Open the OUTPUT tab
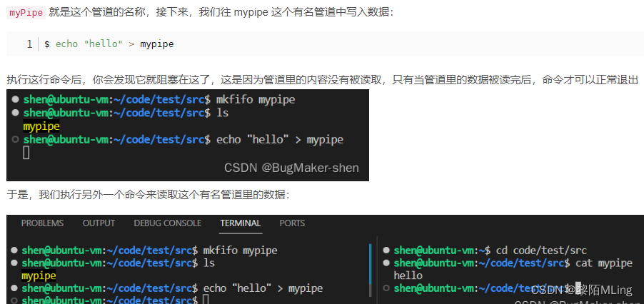The width and height of the screenshot is (644, 304). coord(99,223)
